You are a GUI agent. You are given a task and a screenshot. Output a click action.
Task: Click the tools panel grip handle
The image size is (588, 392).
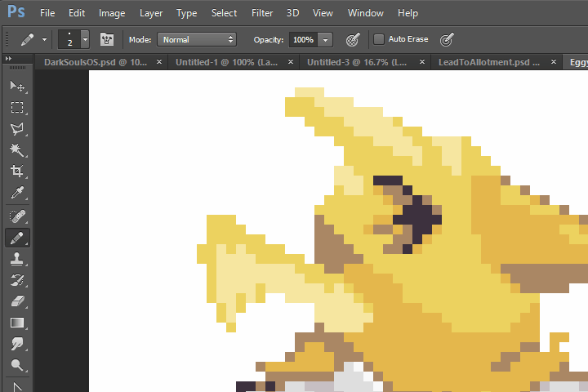tap(17, 68)
